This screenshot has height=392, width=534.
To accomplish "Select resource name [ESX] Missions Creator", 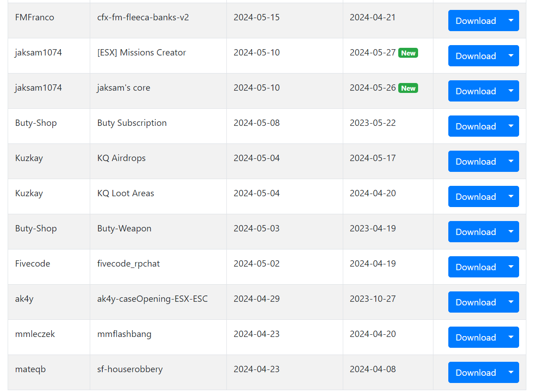I will tap(142, 52).
